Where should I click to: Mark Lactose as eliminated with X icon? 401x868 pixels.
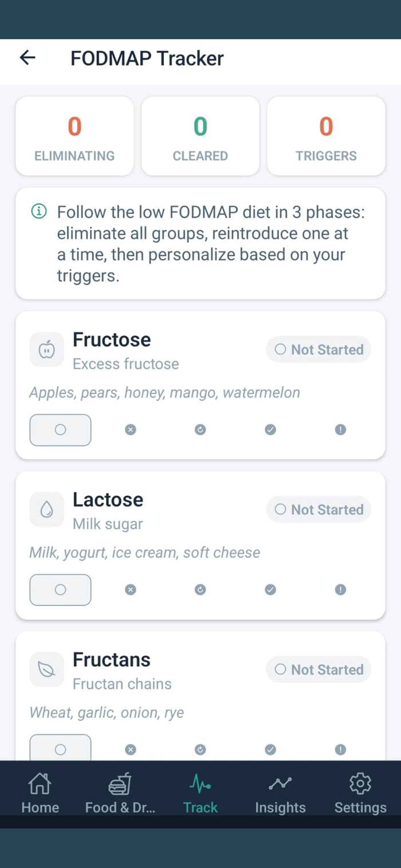131,589
